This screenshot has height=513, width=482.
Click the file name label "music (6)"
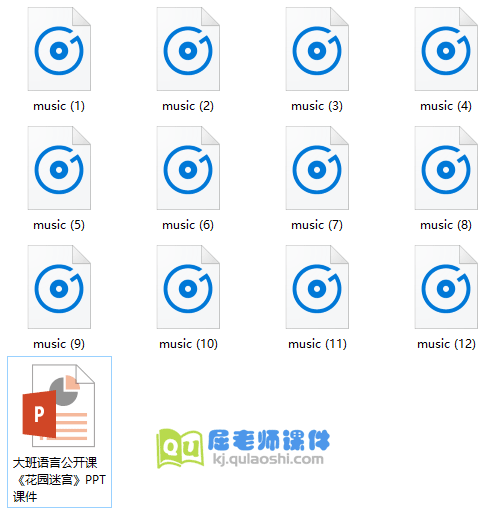(x=188, y=225)
